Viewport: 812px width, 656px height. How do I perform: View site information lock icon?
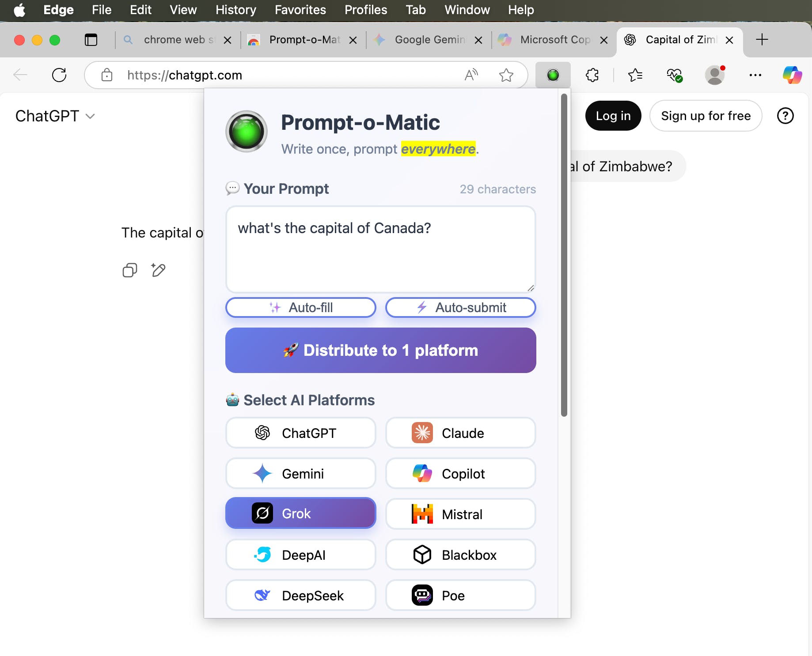tap(107, 75)
